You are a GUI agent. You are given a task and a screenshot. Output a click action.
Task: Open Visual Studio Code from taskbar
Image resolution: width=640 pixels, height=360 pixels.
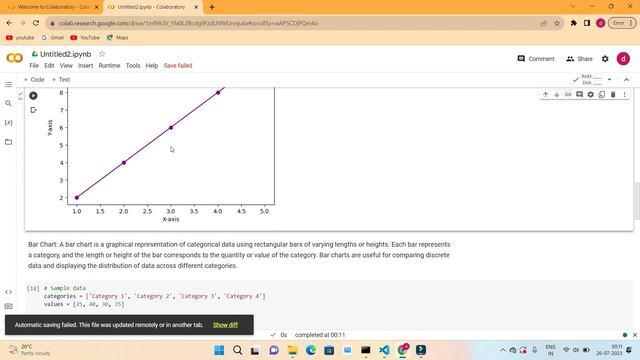(x=384, y=350)
